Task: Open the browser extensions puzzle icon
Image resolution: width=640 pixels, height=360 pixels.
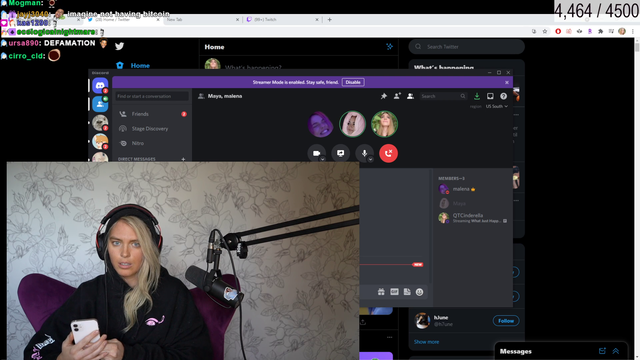Action: pos(600,31)
